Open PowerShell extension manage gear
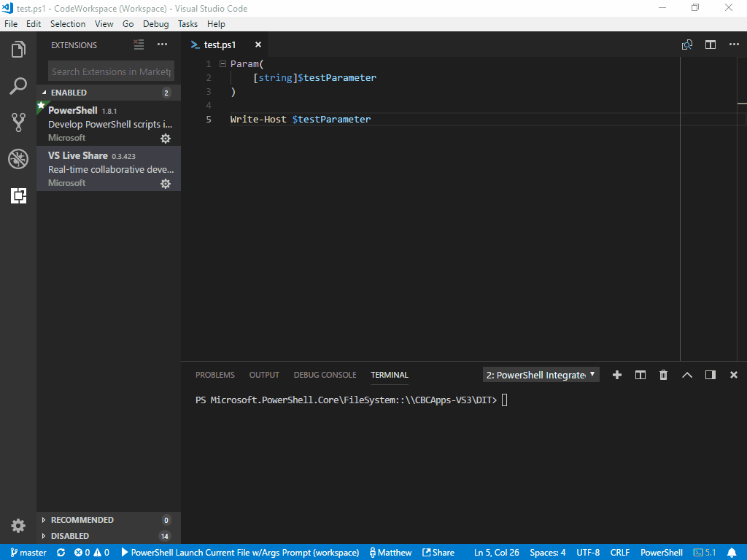The width and height of the screenshot is (747, 560). tap(166, 139)
